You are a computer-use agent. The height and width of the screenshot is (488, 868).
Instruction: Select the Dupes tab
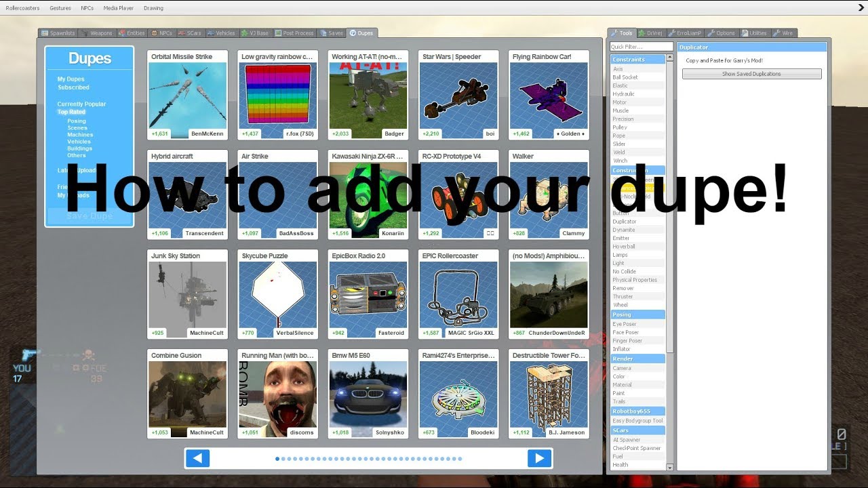click(x=362, y=33)
